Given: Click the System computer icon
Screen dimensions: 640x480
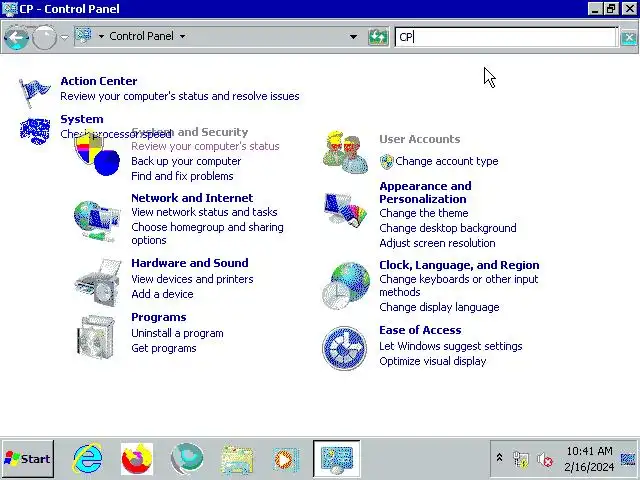Looking at the screenshot, I should [x=35, y=131].
